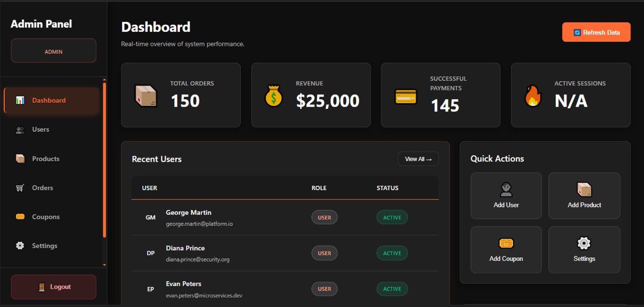Click Evan Peters's USER role badge
The image size is (644, 307).
pyautogui.click(x=324, y=289)
